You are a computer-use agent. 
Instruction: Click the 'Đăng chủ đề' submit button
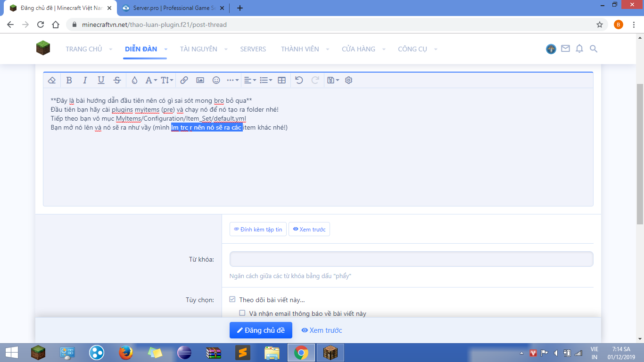[x=261, y=330]
